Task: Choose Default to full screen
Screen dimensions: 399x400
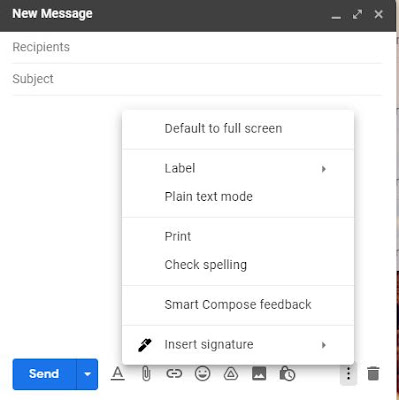Action: coord(238,129)
